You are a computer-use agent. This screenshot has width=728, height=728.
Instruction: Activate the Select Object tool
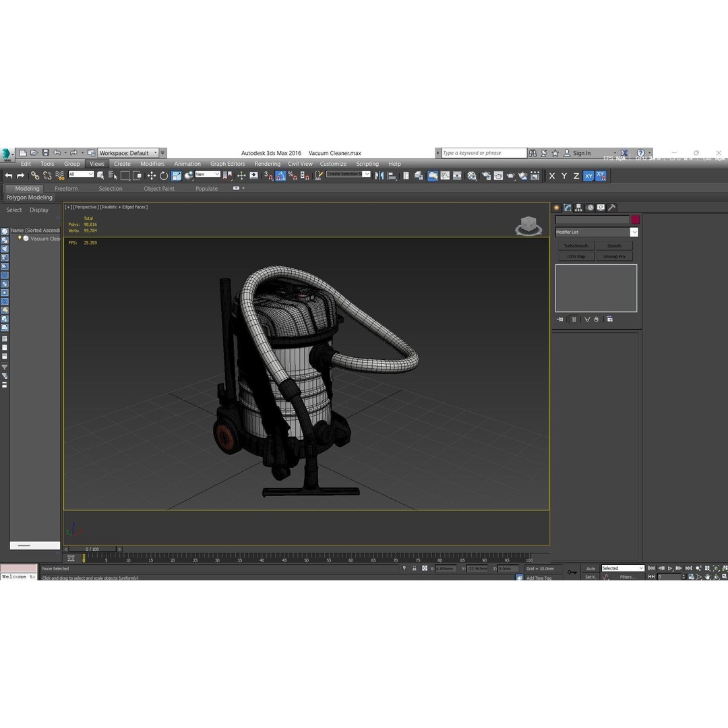[100, 176]
